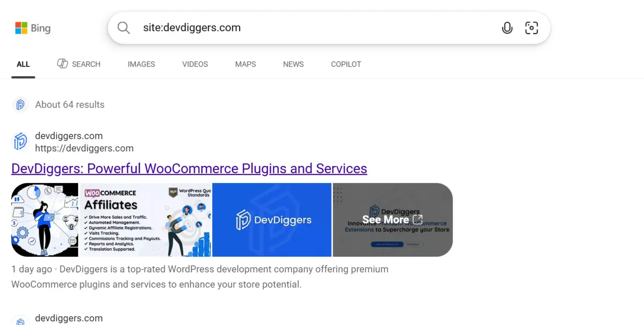Click the About 64 results text
Screen dimensions: 644x325
pos(70,105)
